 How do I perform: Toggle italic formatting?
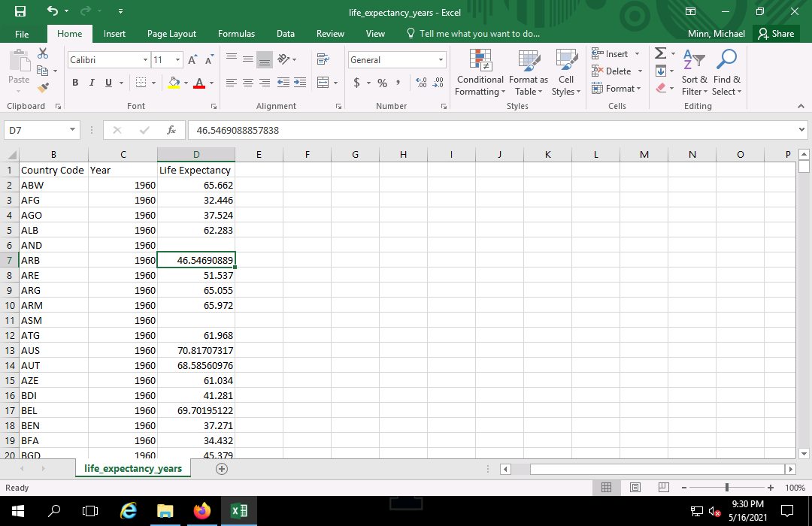[x=91, y=83]
